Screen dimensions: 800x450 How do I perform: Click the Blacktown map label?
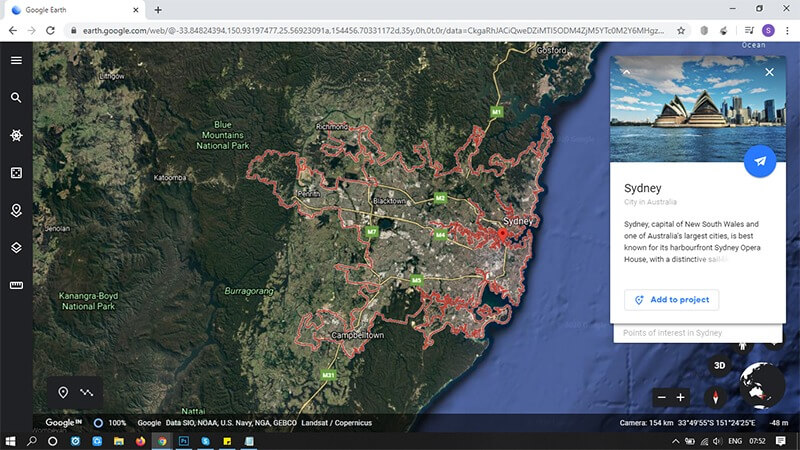[x=389, y=201]
